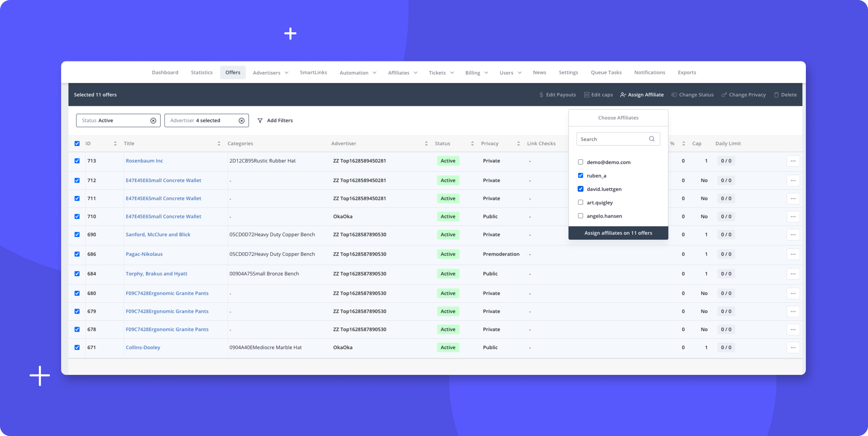868x436 pixels.
Task: Check the demo@demo.com affiliate checkbox
Action: tap(580, 162)
